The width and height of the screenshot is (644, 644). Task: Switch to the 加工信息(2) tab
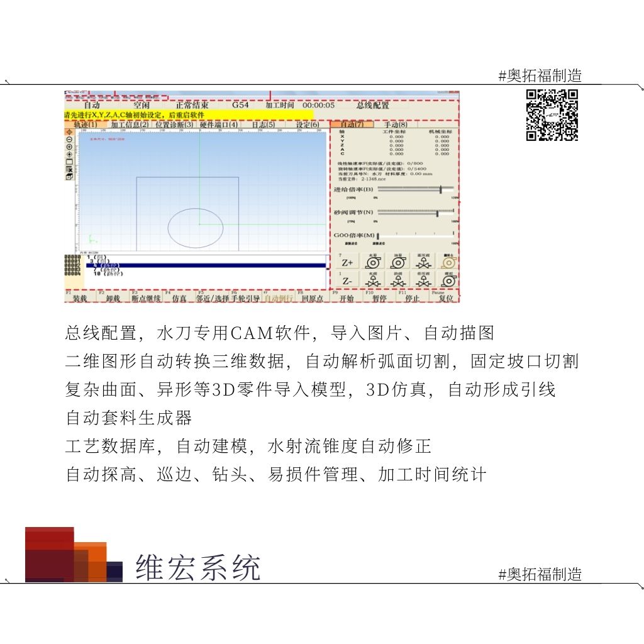129,125
